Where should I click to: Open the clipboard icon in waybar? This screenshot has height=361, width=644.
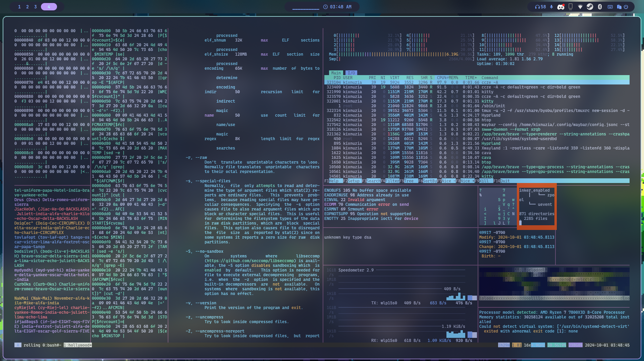619,7
